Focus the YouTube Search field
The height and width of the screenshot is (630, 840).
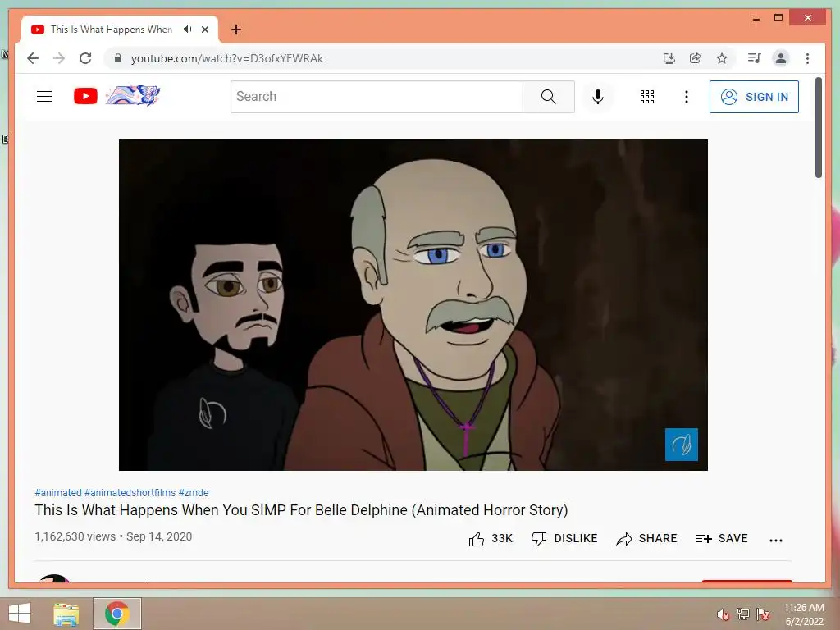point(377,97)
